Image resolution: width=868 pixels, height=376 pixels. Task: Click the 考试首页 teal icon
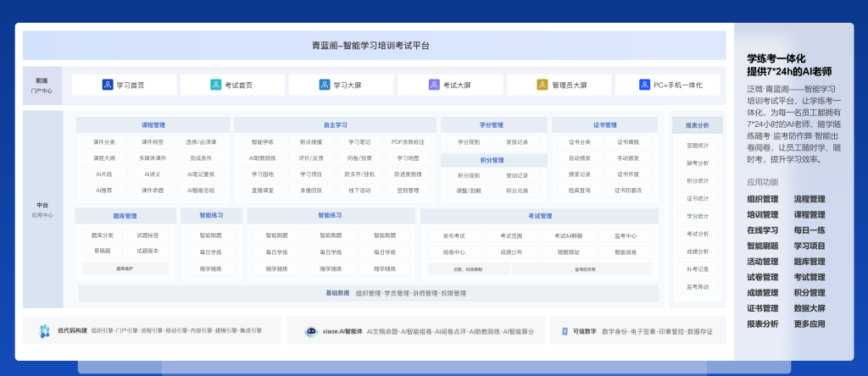215,85
